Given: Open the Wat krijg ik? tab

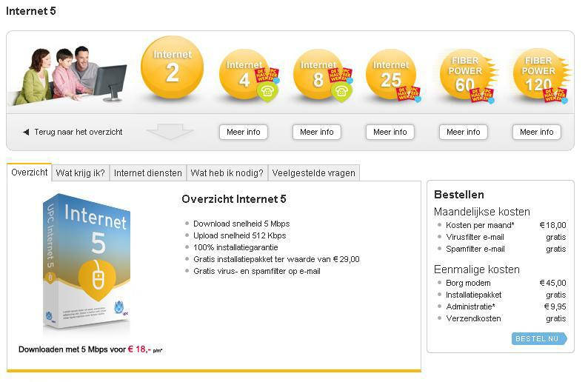Looking at the screenshot, I should coord(80,172).
